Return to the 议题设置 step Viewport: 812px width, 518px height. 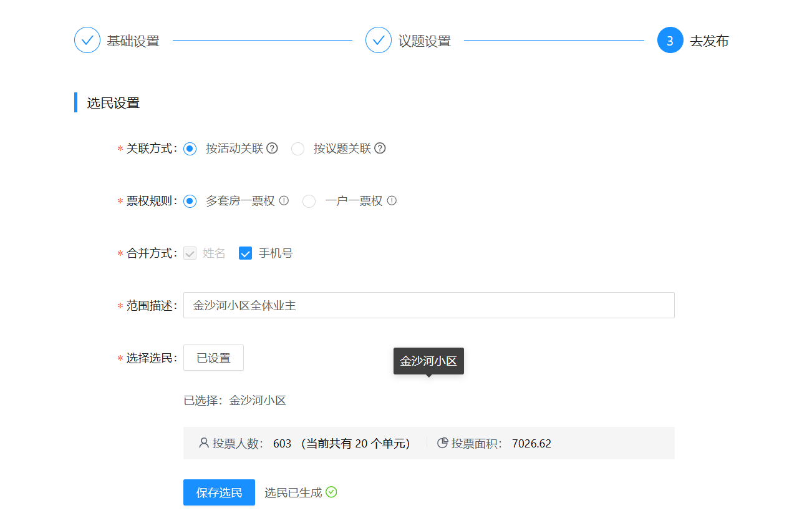(379, 41)
